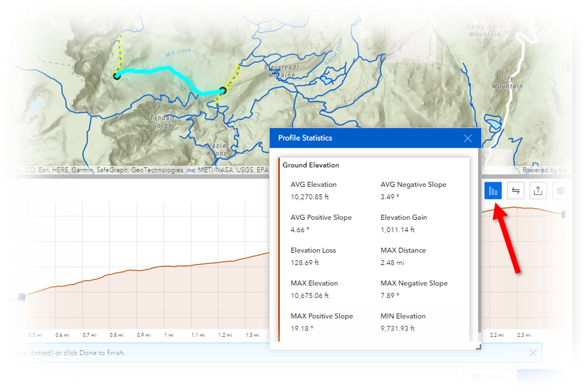Open the export profile icon

pyautogui.click(x=538, y=191)
